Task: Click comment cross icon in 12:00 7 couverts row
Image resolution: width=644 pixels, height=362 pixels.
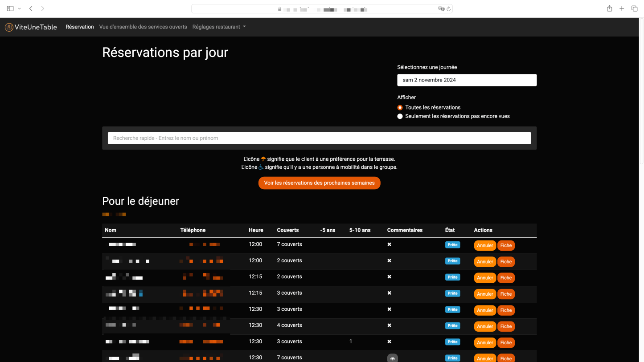Action: tap(389, 244)
